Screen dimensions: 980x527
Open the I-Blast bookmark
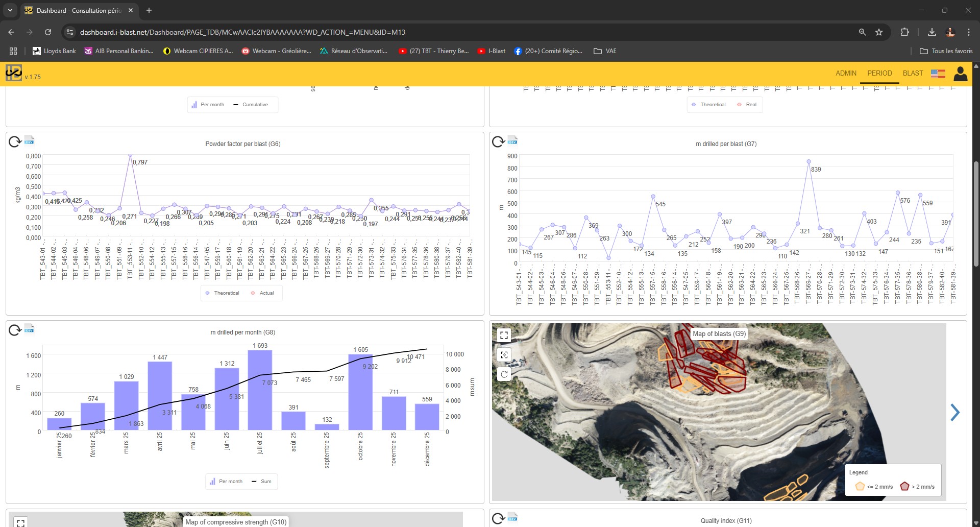tap(492, 51)
